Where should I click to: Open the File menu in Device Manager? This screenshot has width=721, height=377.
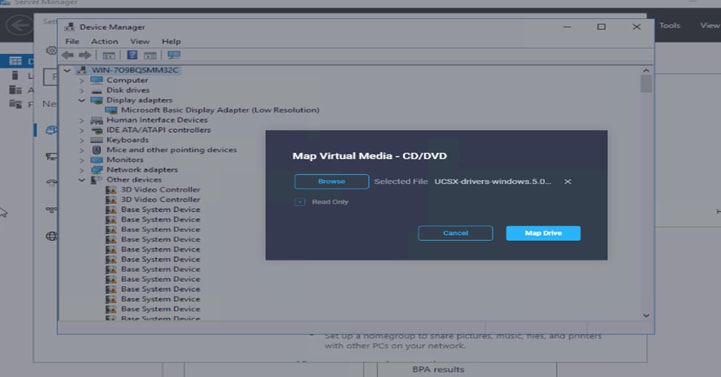coord(72,41)
